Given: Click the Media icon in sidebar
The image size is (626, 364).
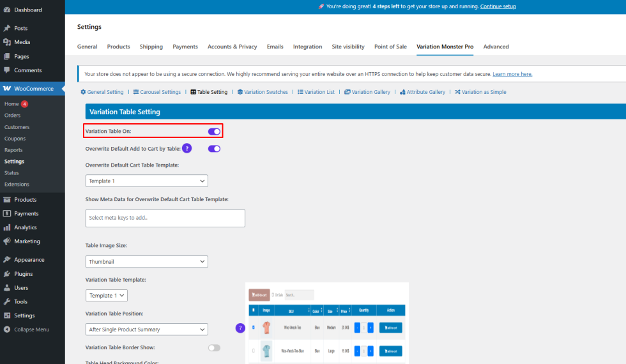Looking at the screenshot, I should click(7, 42).
